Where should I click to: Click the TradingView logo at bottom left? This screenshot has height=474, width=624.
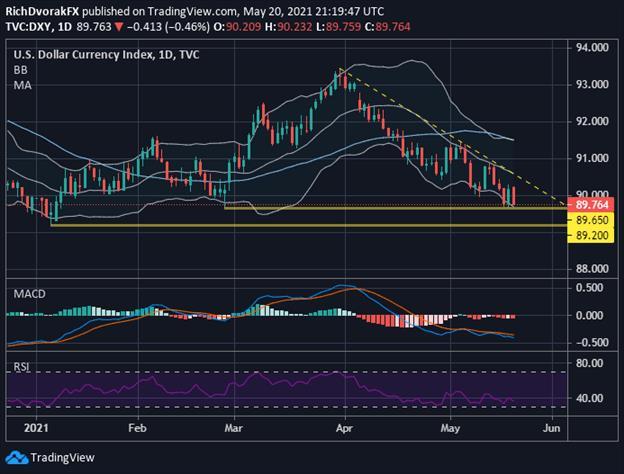(48, 458)
